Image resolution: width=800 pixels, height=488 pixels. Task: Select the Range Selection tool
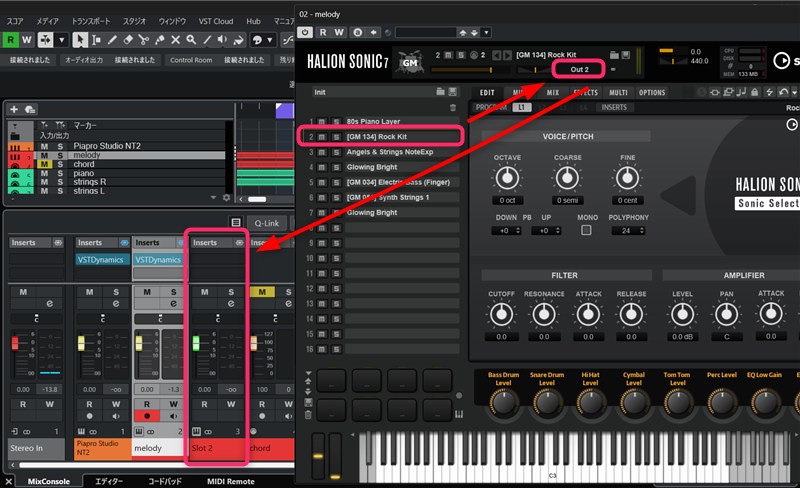pos(96,40)
